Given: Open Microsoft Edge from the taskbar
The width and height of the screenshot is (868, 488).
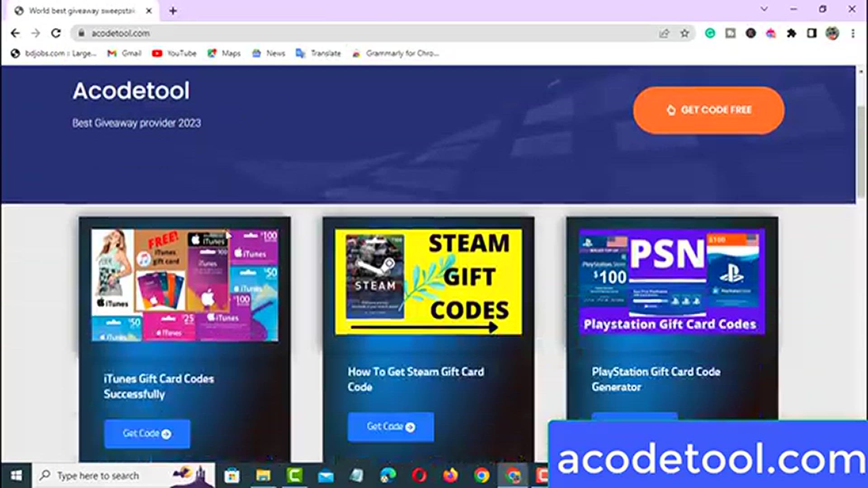Looking at the screenshot, I should click(388, 475).
